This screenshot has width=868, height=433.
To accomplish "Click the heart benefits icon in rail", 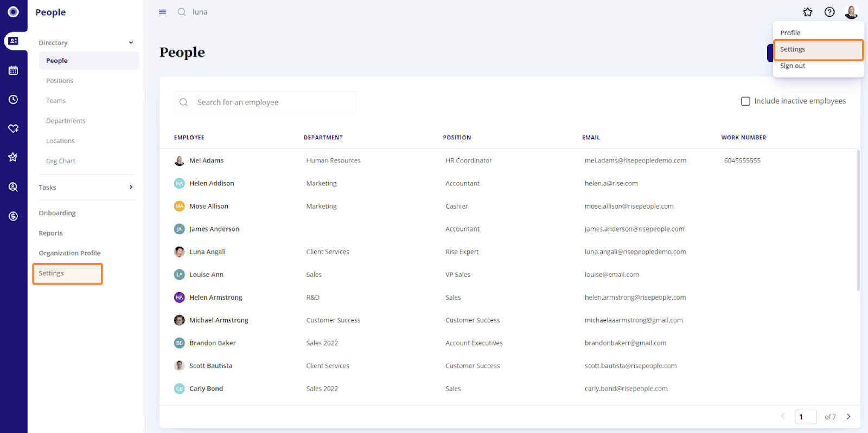I will pyautogui.click(x=14, y=128).
